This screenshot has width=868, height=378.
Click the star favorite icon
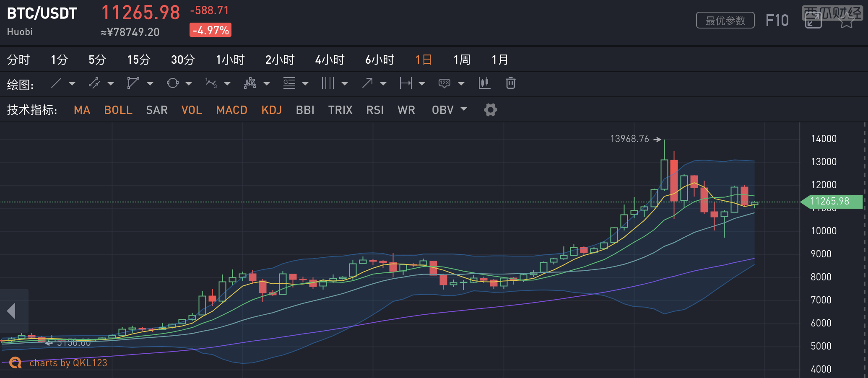(847, 21)
